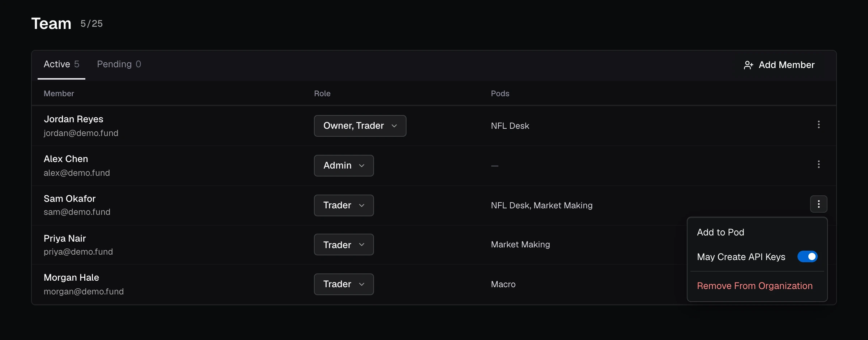Open the kebab menu for Alex Chen
This screenshot has width=868, height=340.
click(x=818, y=165)
